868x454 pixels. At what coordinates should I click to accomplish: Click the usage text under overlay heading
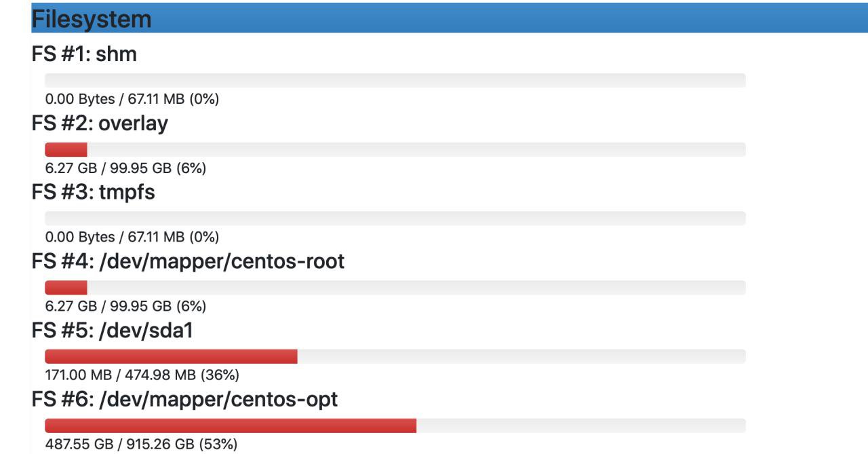[125, 168]
